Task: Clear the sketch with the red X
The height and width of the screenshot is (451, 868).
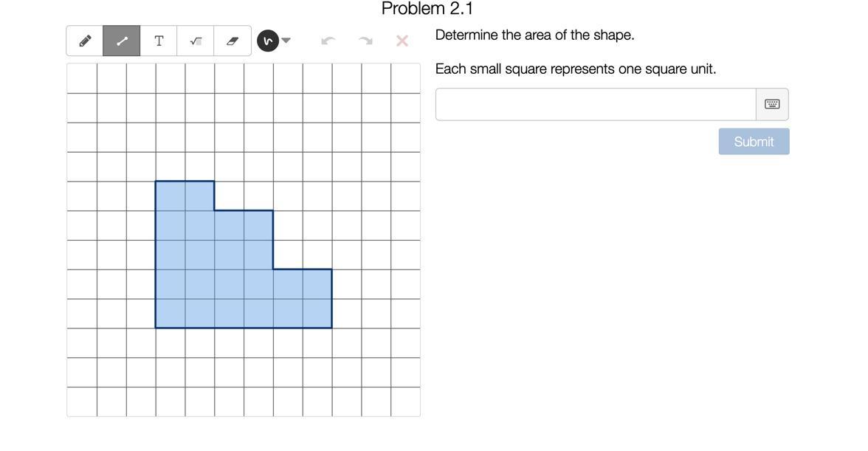Action: point(402,41)
